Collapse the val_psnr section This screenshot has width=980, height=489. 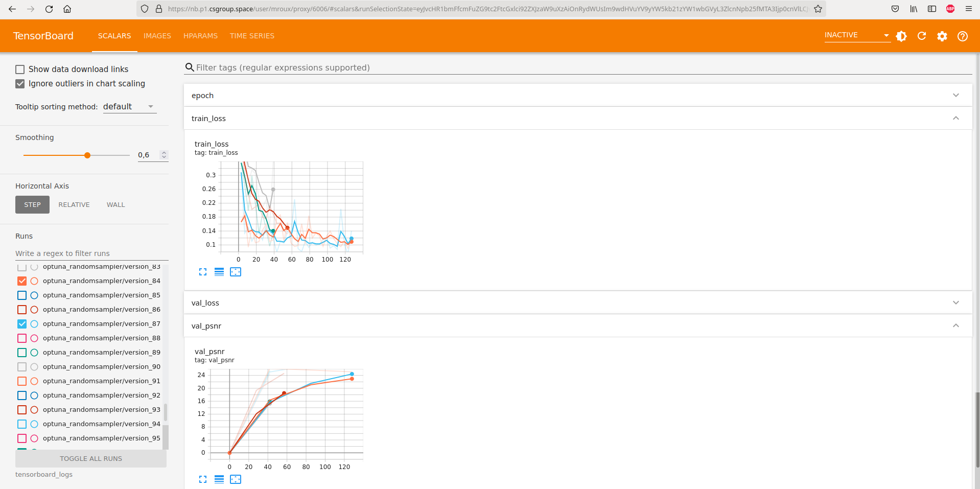[x=577, y=326]
